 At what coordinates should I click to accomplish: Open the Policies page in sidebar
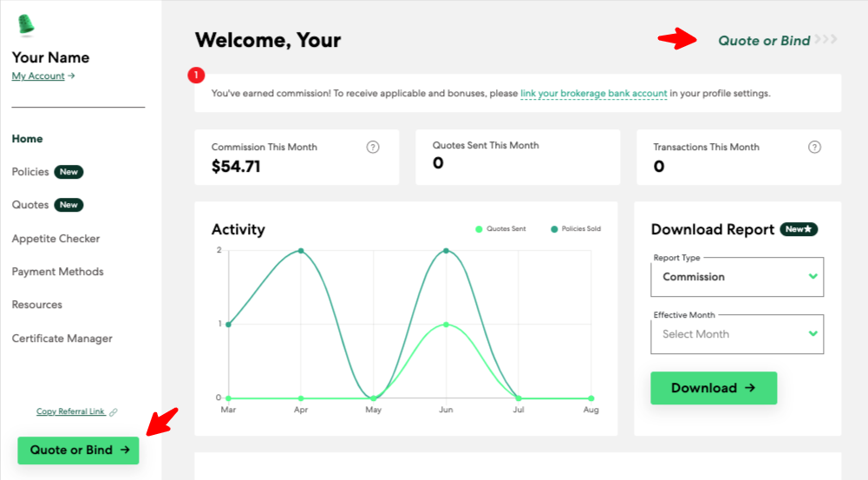coord(30,172)
